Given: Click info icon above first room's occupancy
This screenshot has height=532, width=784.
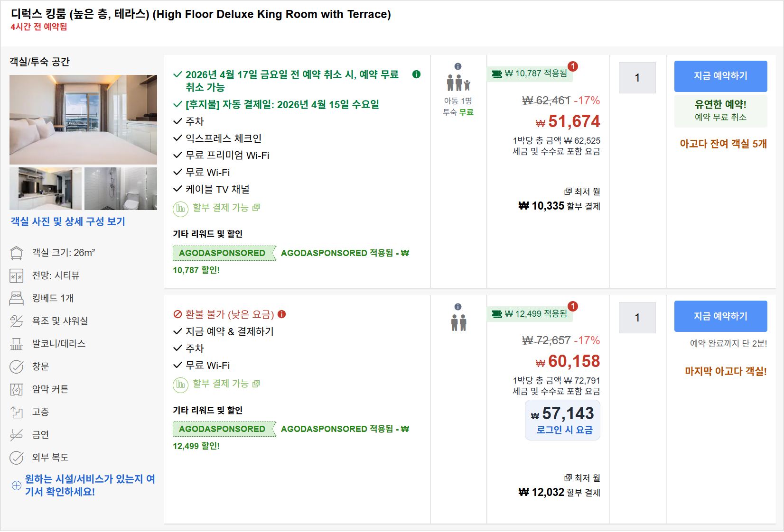Looking at the screenshot, I should 458,66.
